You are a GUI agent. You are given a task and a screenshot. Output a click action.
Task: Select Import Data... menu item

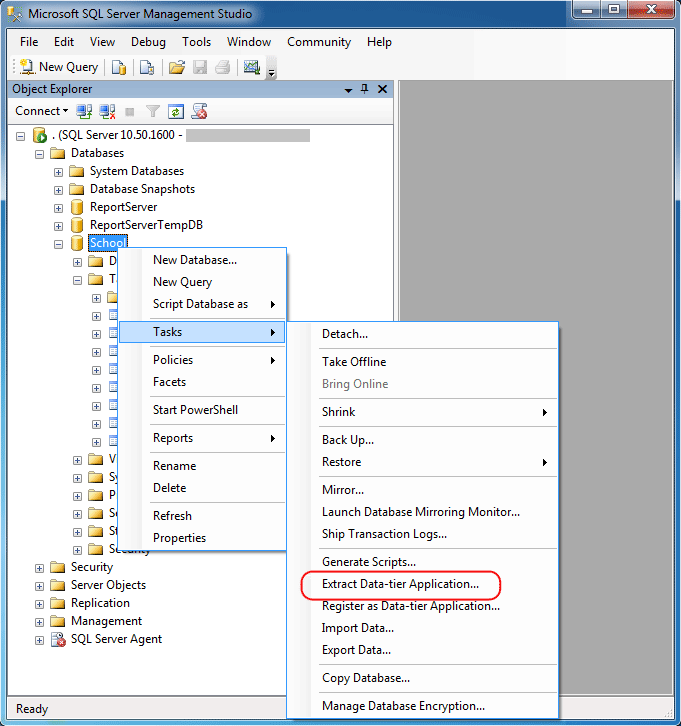[423, 628]
